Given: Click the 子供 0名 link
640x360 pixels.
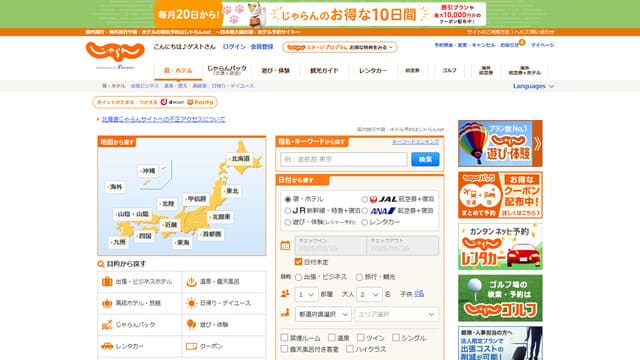Looking at the screenshot, I should click(x=419, y=294).
